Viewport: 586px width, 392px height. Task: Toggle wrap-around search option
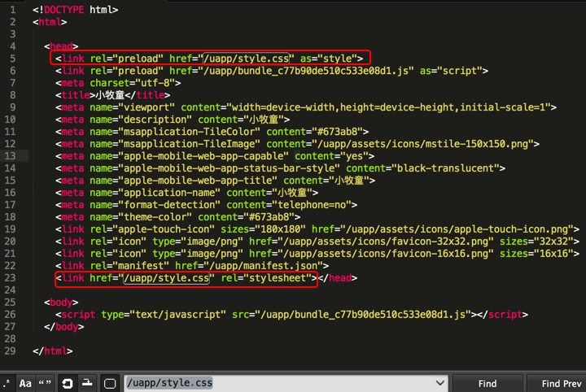(x=68, y=383)
